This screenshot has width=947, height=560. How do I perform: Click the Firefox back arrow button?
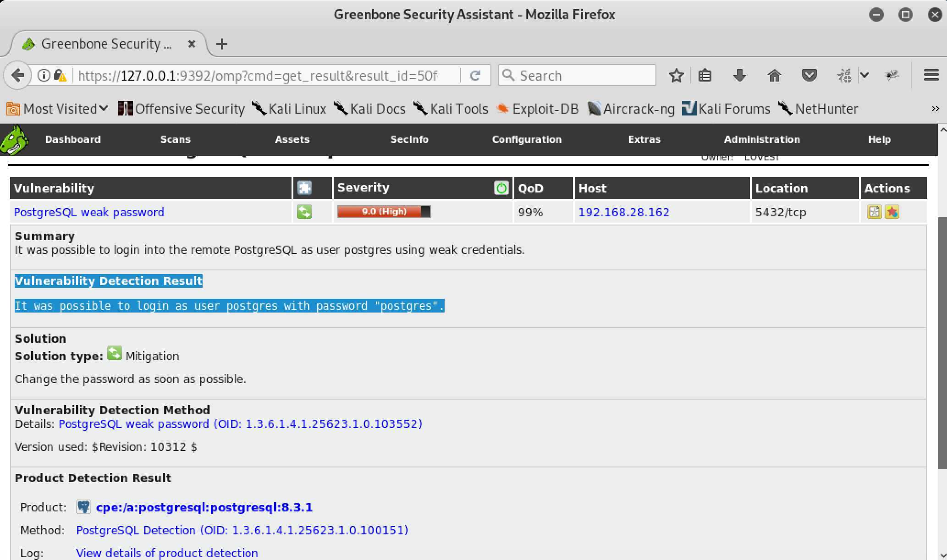coord(17,75)
